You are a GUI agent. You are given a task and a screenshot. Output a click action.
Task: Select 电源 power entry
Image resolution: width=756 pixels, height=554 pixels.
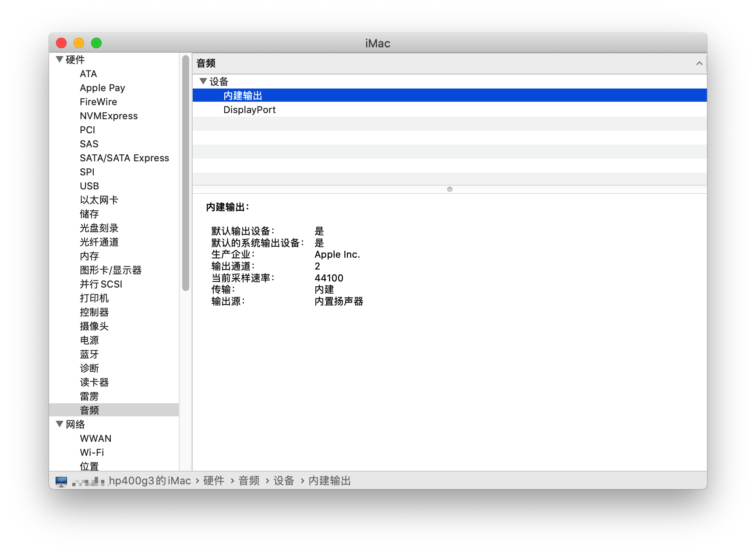tap(89, 340)
